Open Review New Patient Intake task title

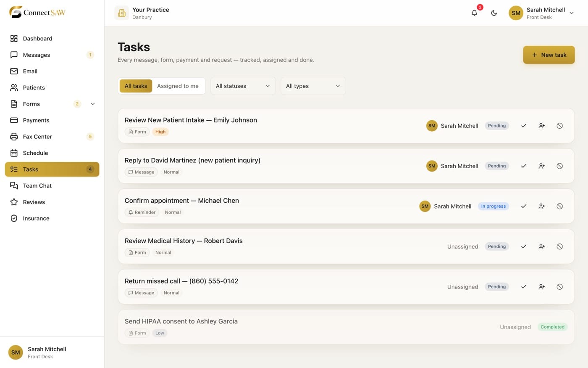pyautogui.click(x=191, y=120)
